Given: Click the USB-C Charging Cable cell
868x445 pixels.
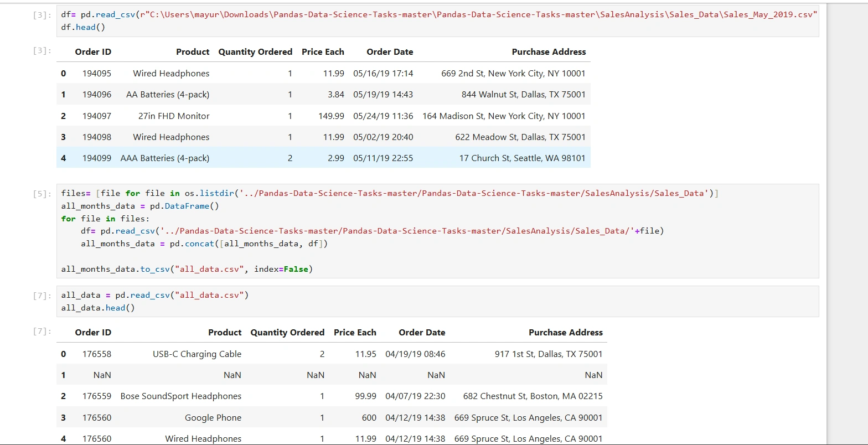Looking at the screenshot, I should 197,354.
